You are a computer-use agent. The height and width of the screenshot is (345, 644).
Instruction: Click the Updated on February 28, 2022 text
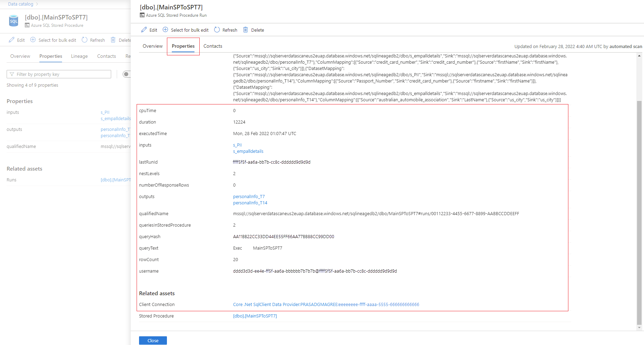pyautogui.click(x=578, y=47)
